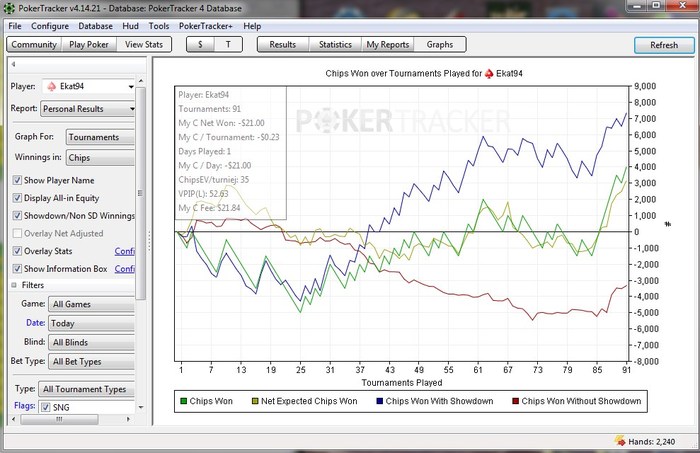Click side panel scroll right arrow
Viewport: 700px width, 453px height.
(x=128, y=420)
